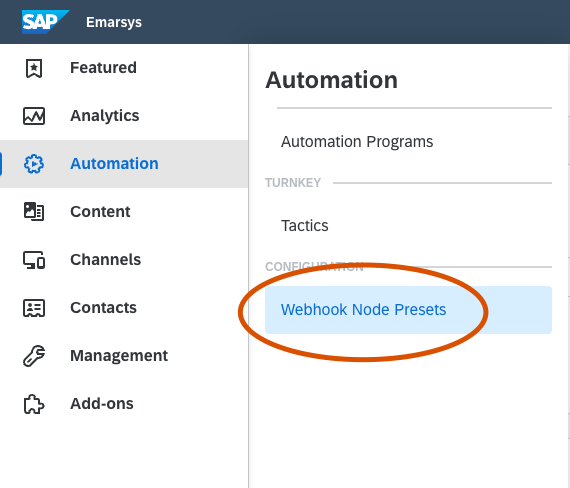Image resolution: width=570 pixels, height=488 pixels.
Task: Select Webhook Node Presets
Action: 408,310
